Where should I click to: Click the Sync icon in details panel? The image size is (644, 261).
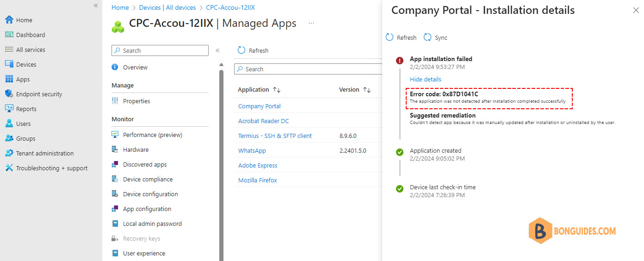427,37
